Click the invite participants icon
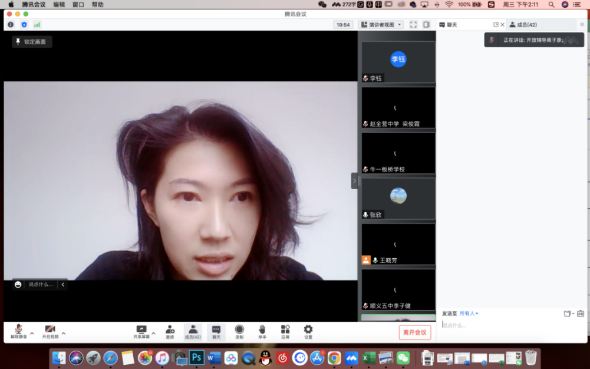 [170, 332]
